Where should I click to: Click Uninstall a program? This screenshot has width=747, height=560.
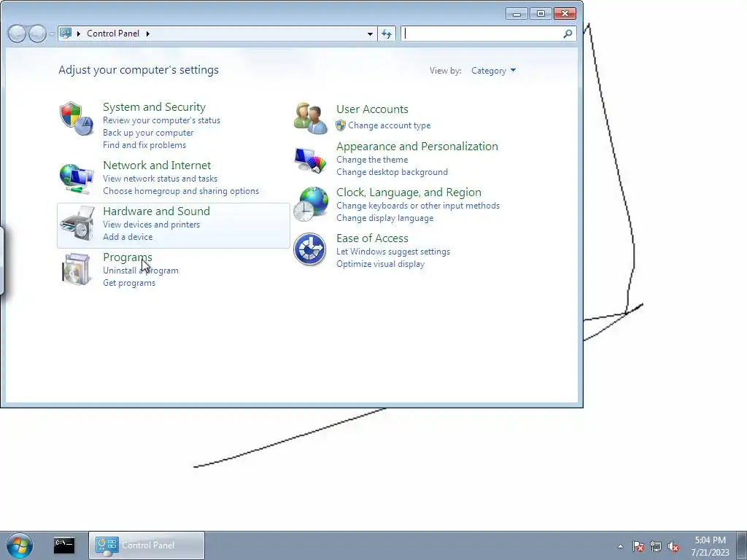pyautogui.click(x=141, y=270)
